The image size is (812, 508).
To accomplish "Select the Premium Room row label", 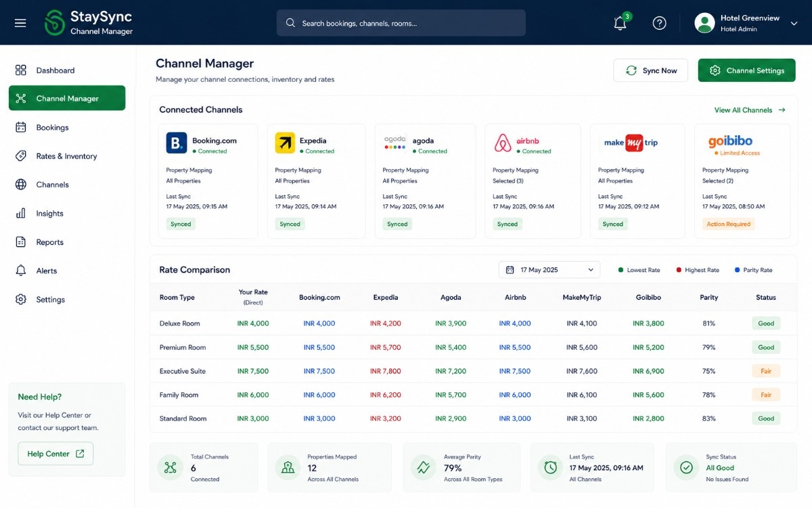I will pos(183,347).
